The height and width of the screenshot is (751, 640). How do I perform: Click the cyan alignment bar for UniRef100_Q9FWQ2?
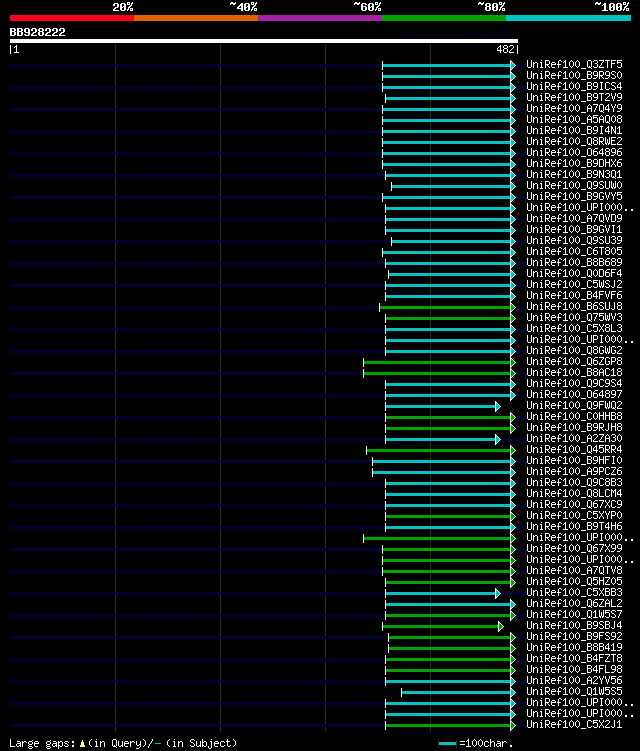point(443,407)
